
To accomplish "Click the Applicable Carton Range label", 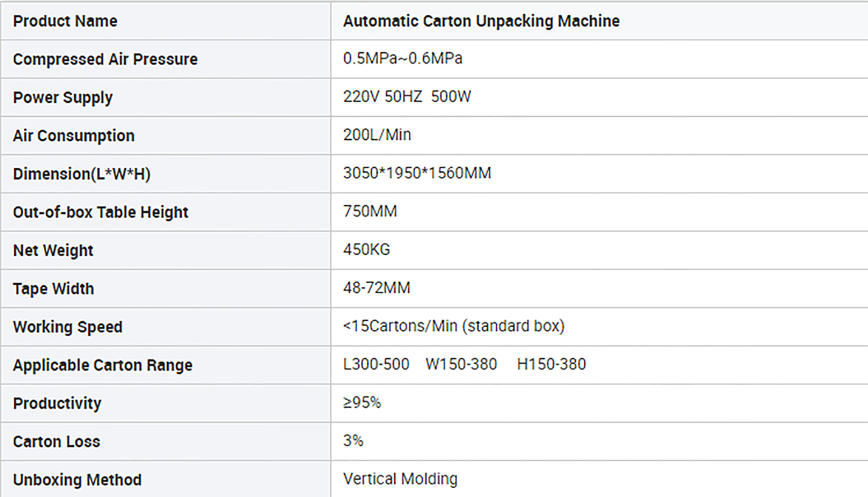I will click(102, 365).
